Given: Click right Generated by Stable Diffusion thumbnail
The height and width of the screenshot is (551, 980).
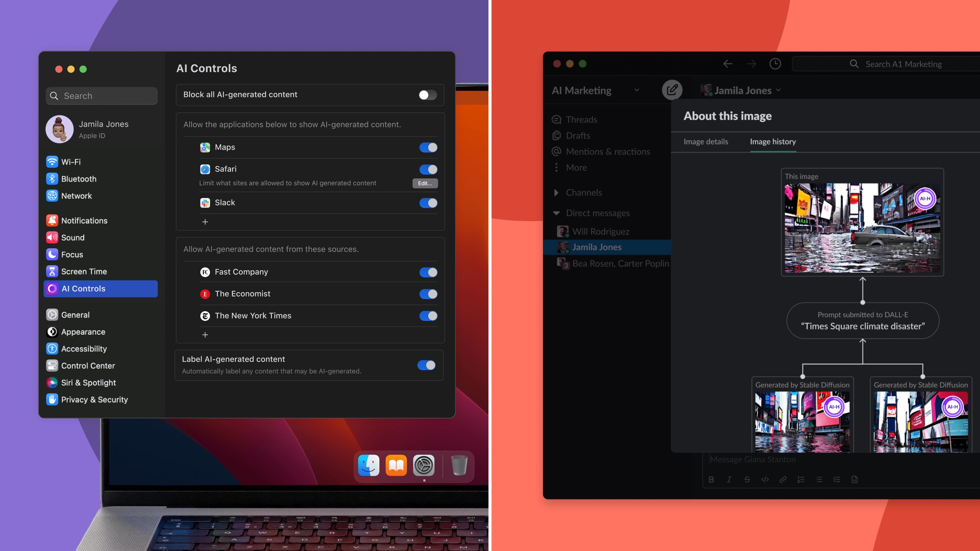Looking at the screenshot, I should click(921, 422).
